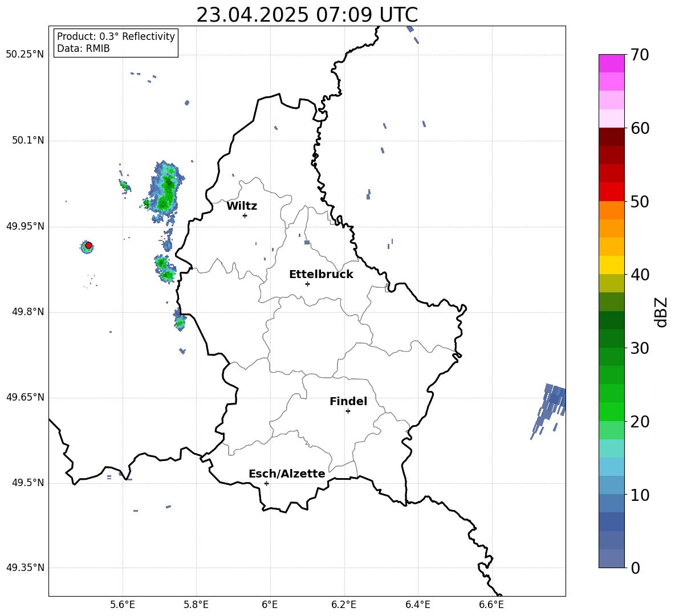Click the 5.8°E longitude label

pos(196,605)
